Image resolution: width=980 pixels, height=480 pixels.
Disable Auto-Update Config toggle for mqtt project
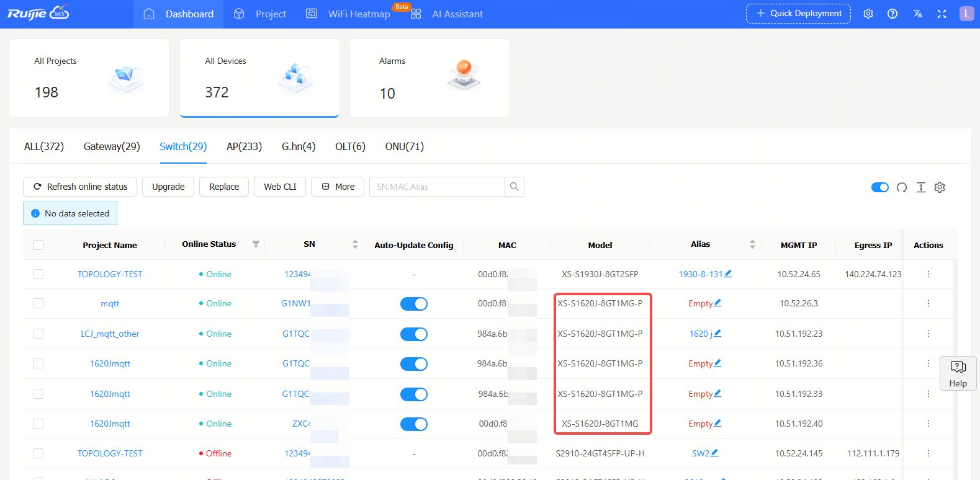pyautogui.click(x=413, y=304)
